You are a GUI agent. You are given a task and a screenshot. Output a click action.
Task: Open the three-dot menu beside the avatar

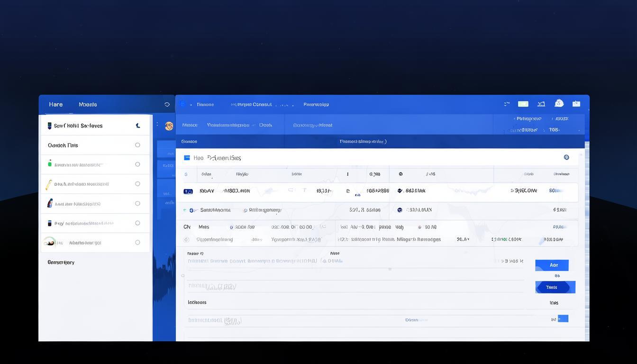pos(157,125)
